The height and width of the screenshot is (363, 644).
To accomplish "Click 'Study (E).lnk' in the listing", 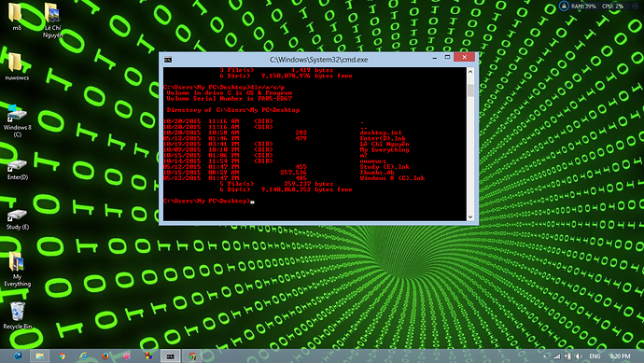I will tap(385, 167).
